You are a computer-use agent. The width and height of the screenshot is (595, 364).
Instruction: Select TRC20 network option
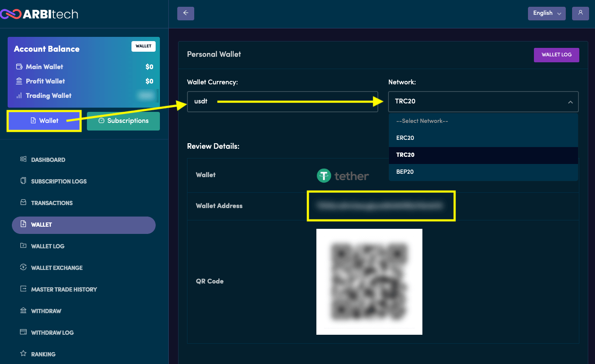point(405,155)
